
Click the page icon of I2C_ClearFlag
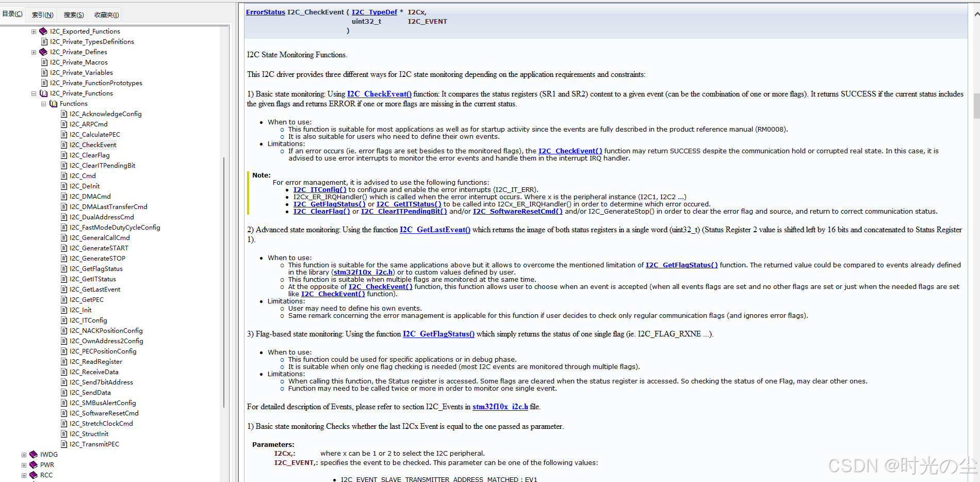[x=64, y=155]
